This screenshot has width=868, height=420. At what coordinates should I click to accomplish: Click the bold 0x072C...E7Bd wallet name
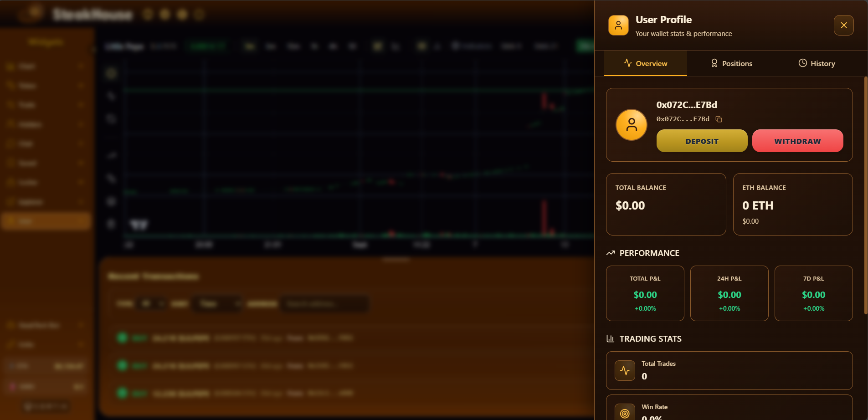coord(686,105)
